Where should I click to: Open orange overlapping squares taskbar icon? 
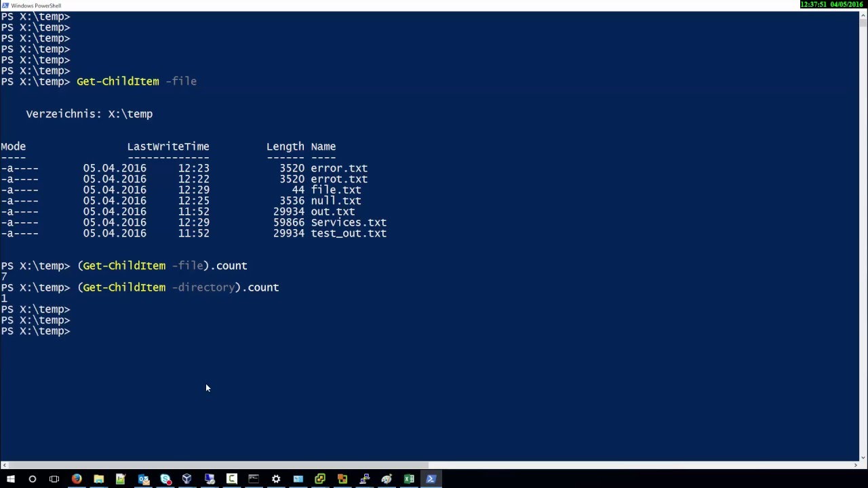(x=342, y=479)
